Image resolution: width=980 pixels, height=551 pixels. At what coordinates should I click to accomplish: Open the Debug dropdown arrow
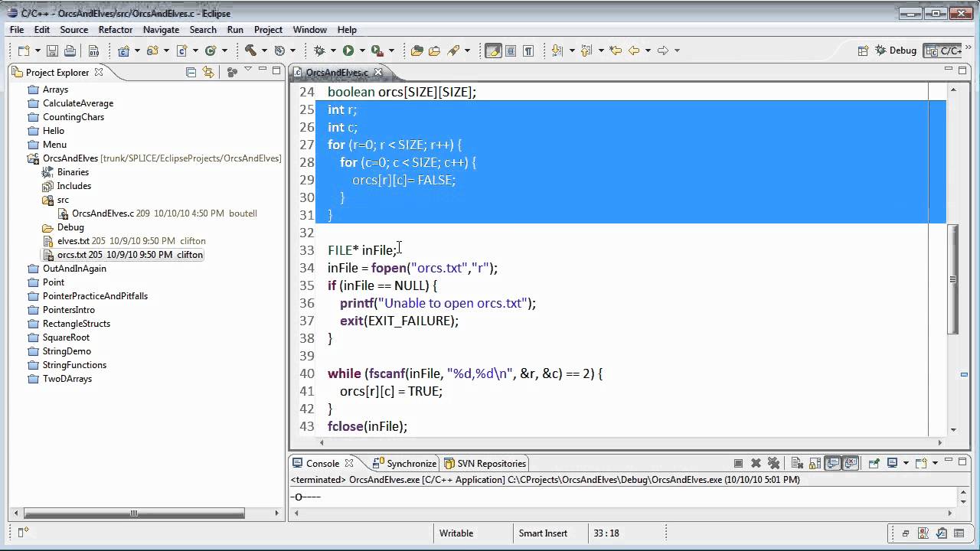[333, 51]
